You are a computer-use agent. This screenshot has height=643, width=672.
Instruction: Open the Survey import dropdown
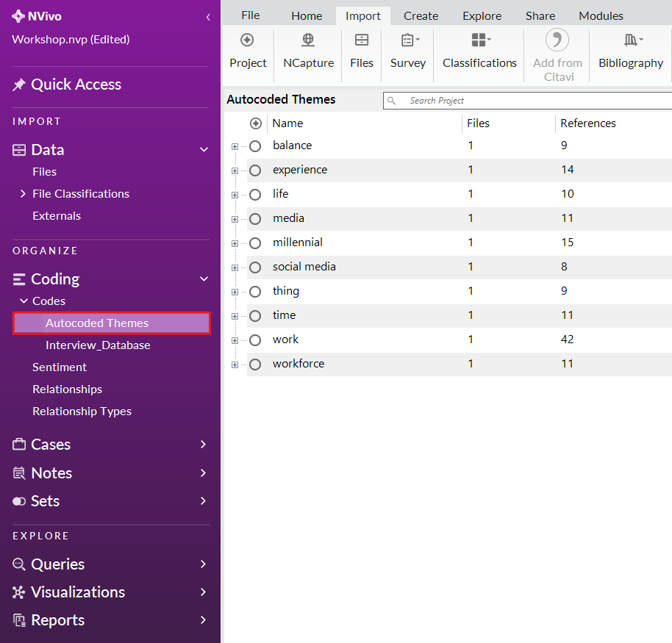410,40
